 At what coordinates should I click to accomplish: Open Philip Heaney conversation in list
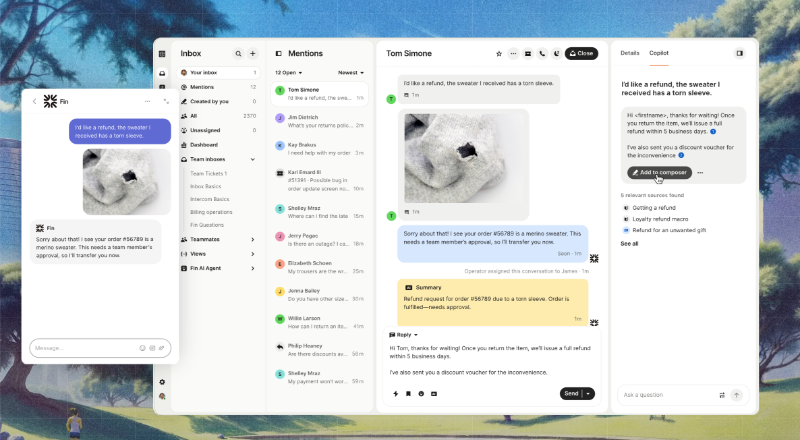coord(319,350)
